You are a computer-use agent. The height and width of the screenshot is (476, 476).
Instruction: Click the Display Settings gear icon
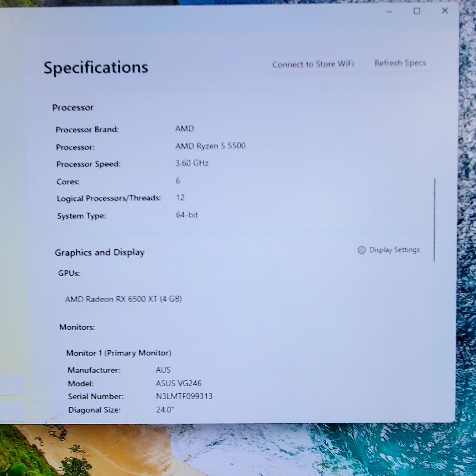pos(361,250)
